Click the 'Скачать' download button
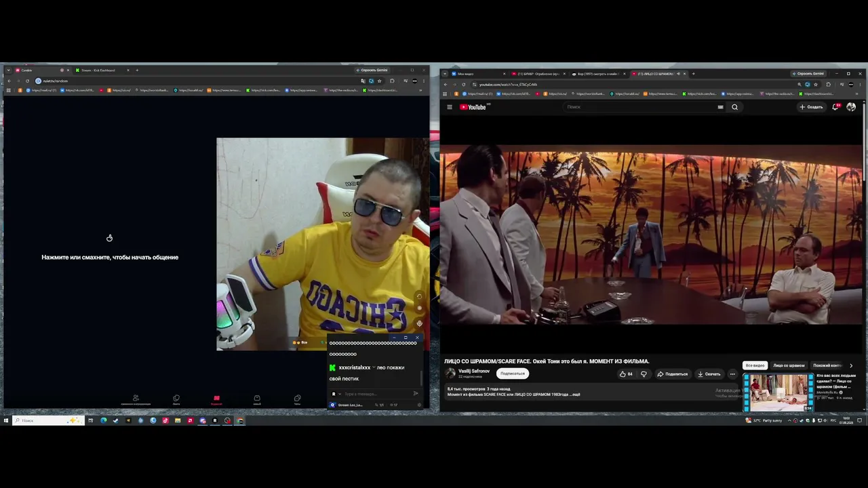Image resolution: width=868 pixels, height=488 pixels. pos(709,374)
